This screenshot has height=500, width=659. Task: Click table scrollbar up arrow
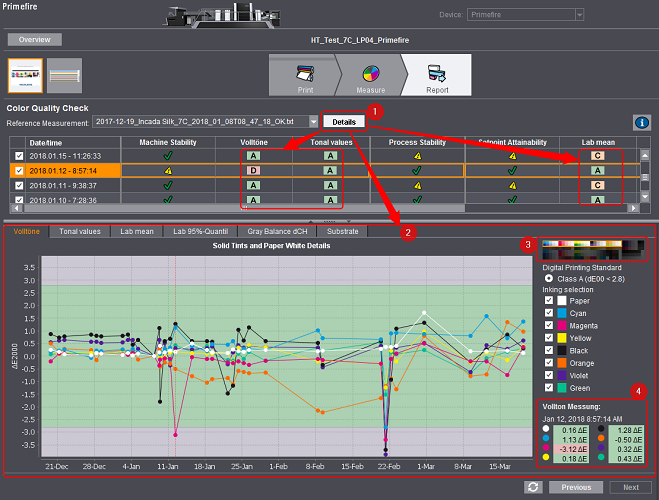(645, 155)
